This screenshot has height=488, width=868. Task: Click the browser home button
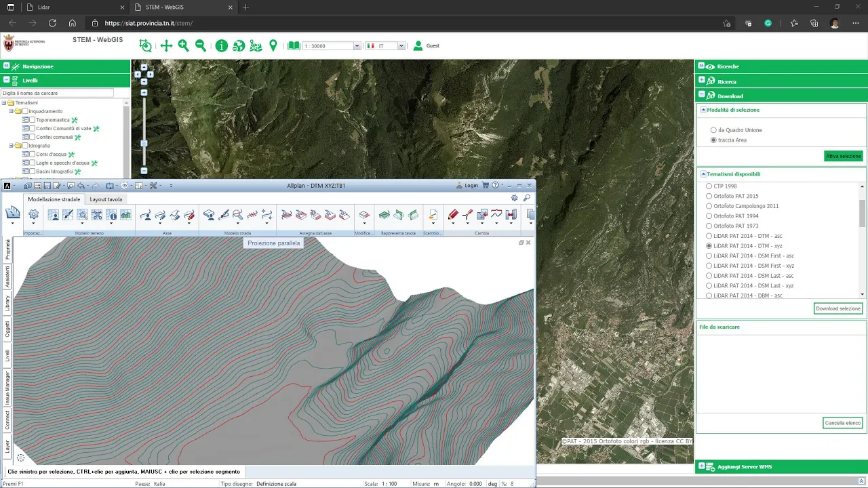coord(72,22)
